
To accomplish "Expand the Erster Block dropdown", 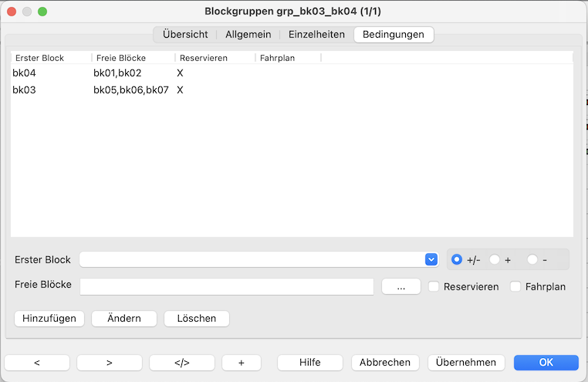I will (x=431, y=260).
